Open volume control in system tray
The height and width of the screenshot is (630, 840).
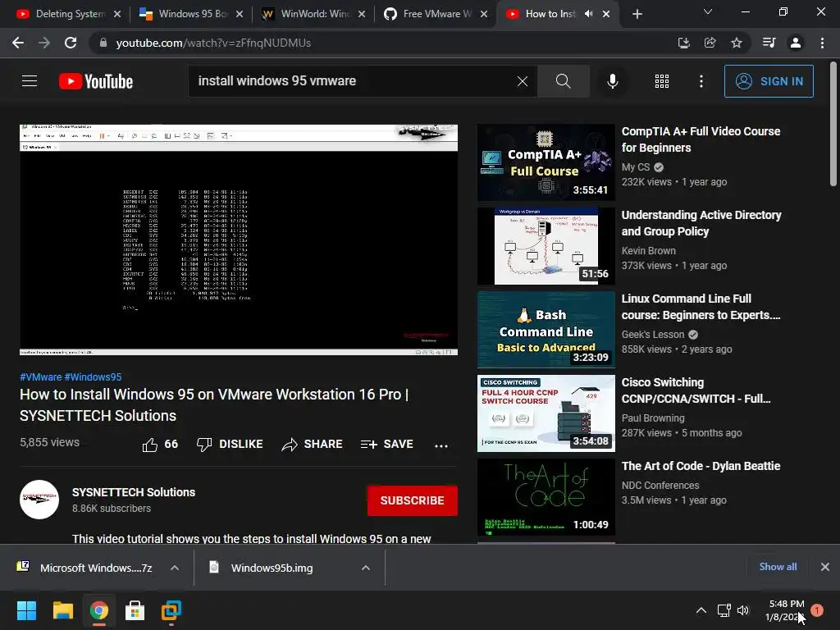point(743,610)
